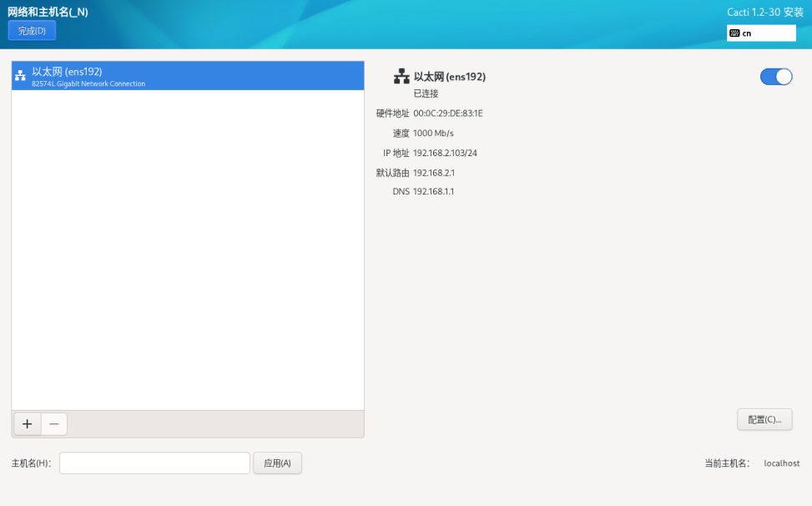
Task: Add a new network device with plus
Action: pyautogui.click(x=28, y=424)
